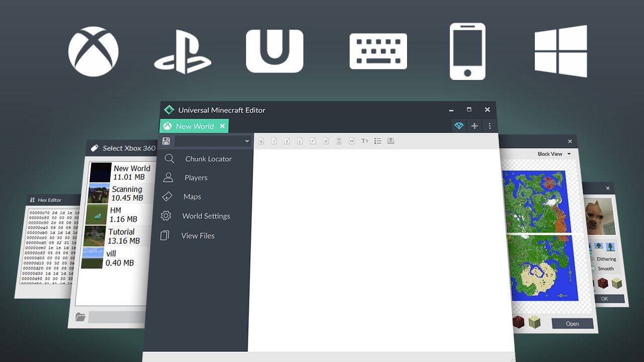Select the sandstone block swatch

click(x=616, y=283)
